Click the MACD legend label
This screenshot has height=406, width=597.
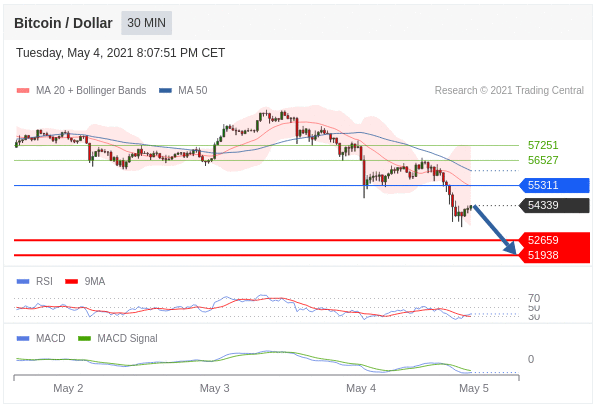[x=51, y=338]
